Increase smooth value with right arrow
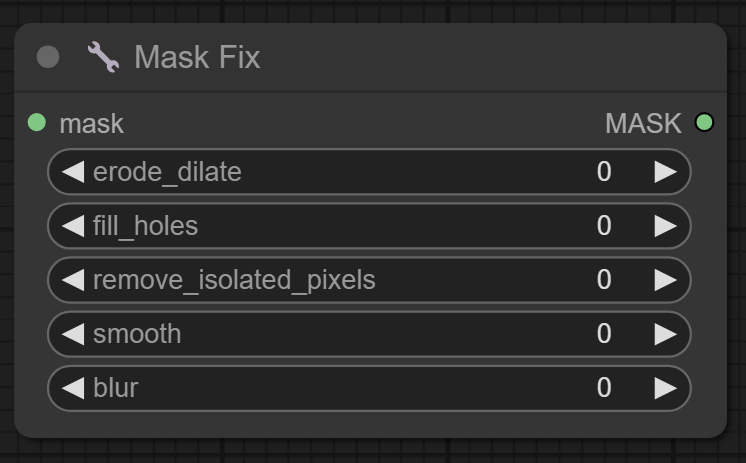This screenshot has width=746, height=463. (666, 334)
